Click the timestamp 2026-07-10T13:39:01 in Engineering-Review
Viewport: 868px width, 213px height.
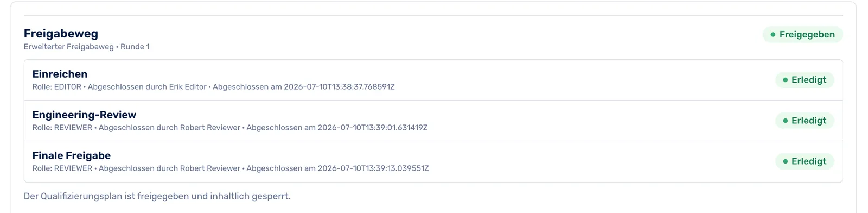coord(373,128)
